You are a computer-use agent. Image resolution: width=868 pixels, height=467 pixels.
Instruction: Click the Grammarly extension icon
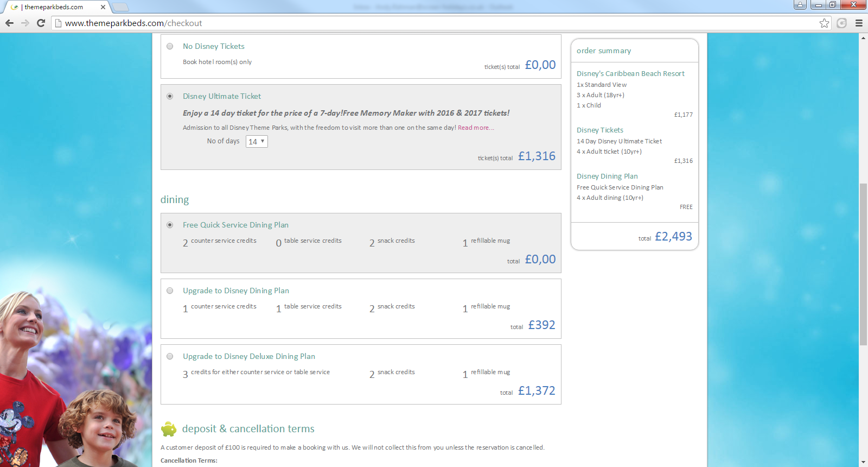pyautogui.click(x=842, y=23)
